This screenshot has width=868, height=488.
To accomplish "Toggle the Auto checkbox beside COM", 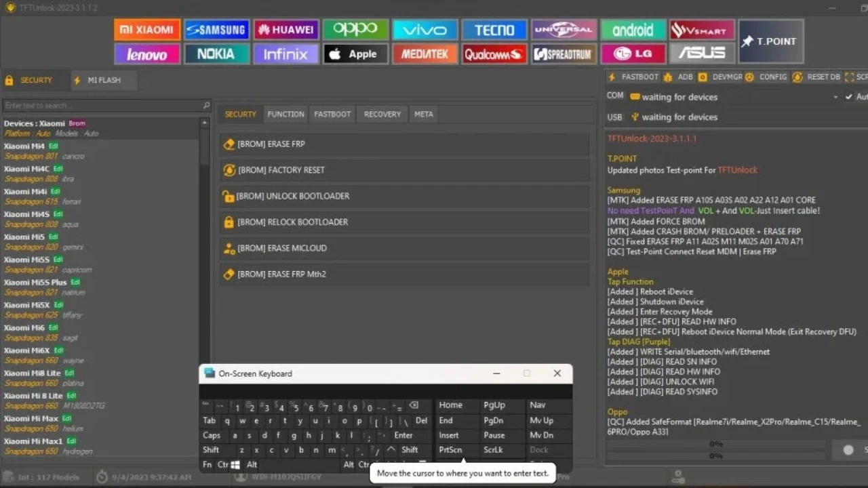I will [849, 97].
